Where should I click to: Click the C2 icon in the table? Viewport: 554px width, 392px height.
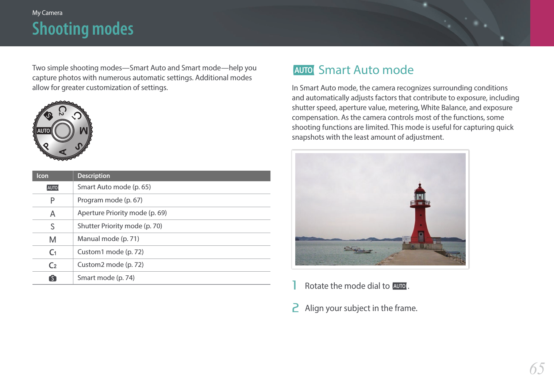pyautogui.click(x=53, y=265)
